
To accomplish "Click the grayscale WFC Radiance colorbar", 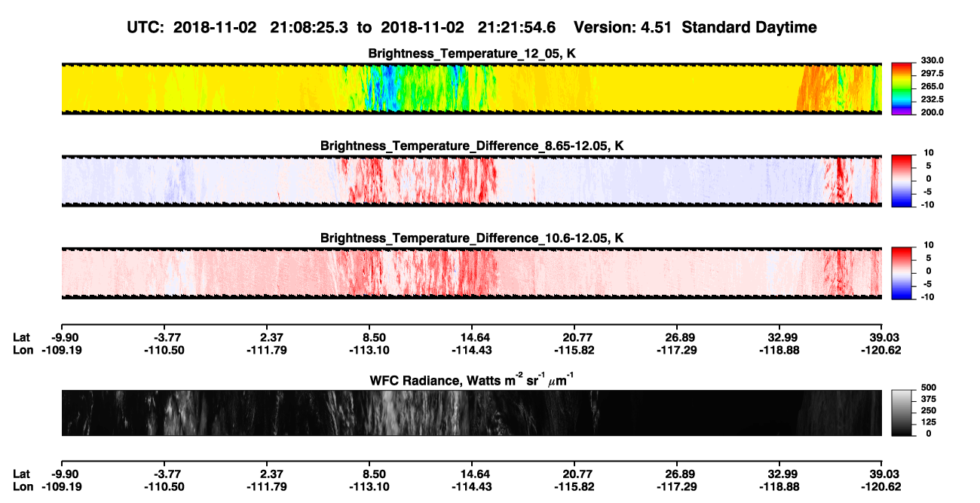I will pos(902,412).
